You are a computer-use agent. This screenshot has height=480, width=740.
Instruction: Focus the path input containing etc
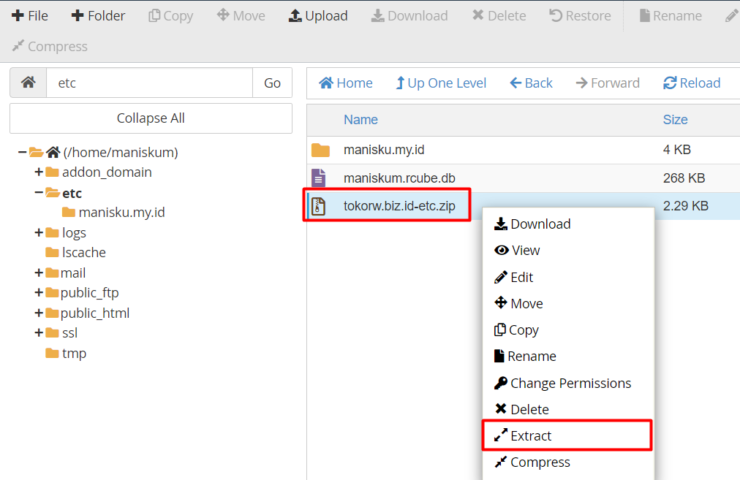point(150,83)
